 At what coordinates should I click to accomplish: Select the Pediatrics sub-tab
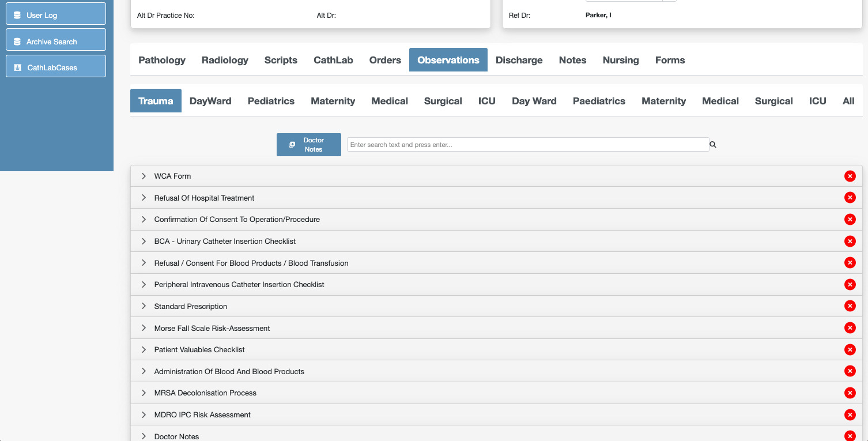[271, 101]
